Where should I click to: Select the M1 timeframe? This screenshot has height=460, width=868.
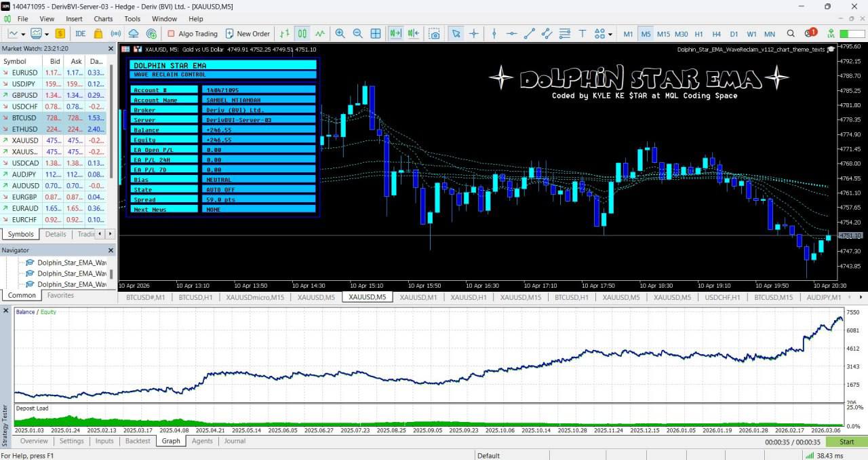629,33
